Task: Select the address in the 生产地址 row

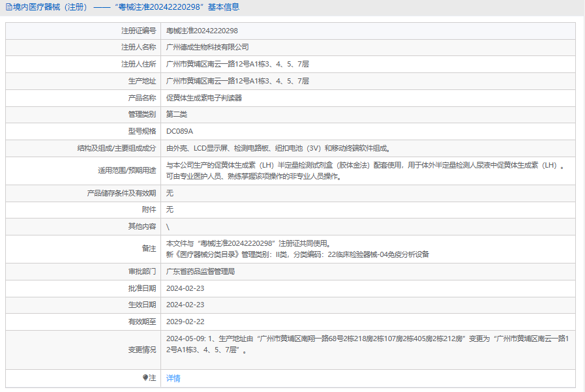Action: [x=237, y=81]
